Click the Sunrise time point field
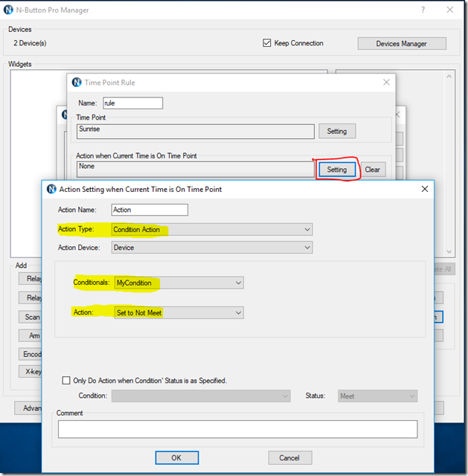This screenshot has width=468, height=476. coord(195,131)
